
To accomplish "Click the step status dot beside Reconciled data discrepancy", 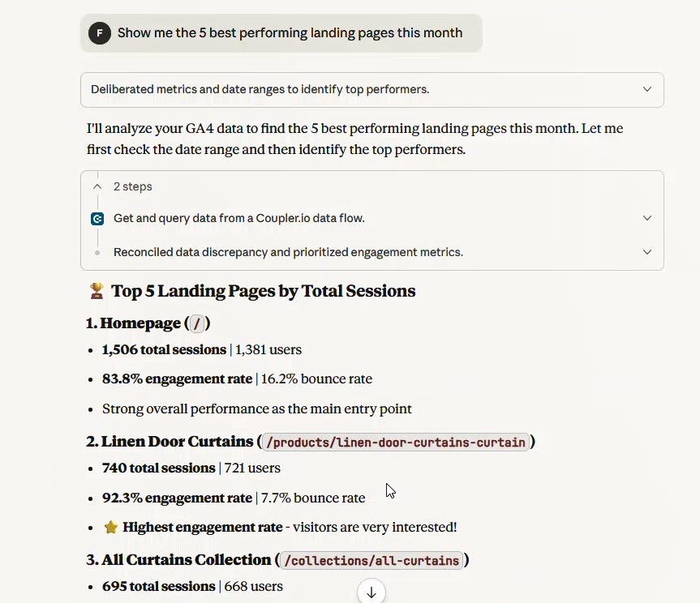I will [97, 252].
